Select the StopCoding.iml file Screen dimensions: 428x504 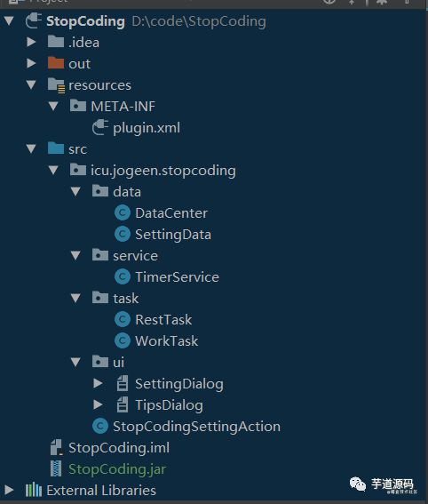tap(119, 448)
